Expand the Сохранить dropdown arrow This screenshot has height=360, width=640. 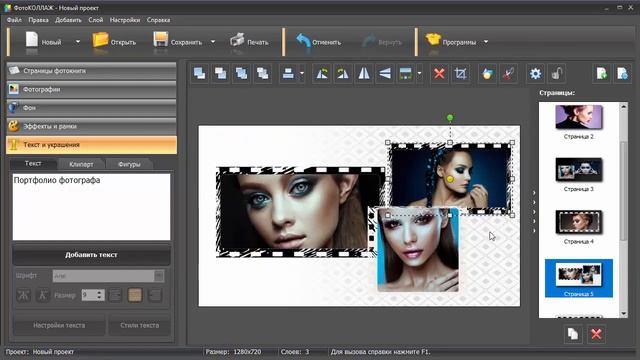(213, 42)
